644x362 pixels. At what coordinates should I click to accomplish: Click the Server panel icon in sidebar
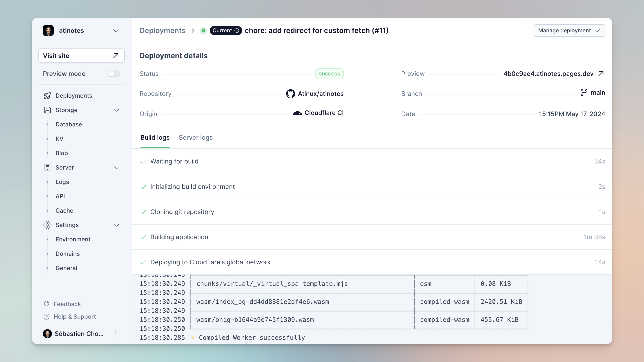point(47,168)
